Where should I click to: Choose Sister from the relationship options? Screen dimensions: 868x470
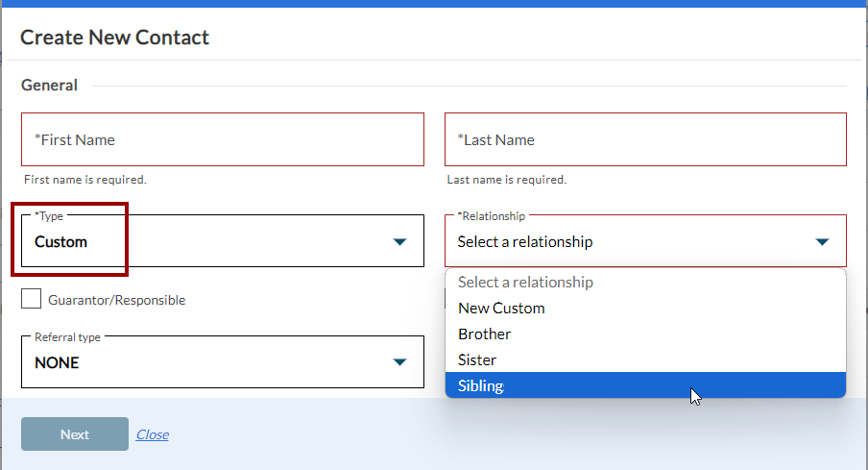(x=477, y=360)
